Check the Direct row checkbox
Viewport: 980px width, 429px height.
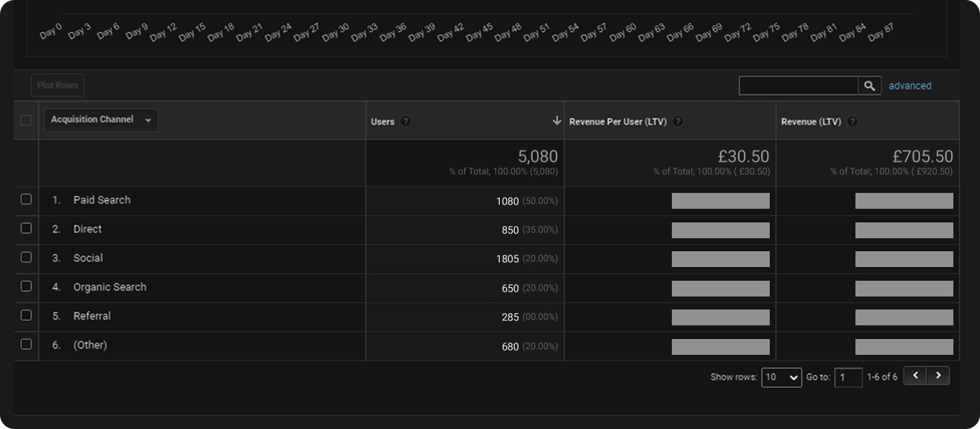(27, 228)
